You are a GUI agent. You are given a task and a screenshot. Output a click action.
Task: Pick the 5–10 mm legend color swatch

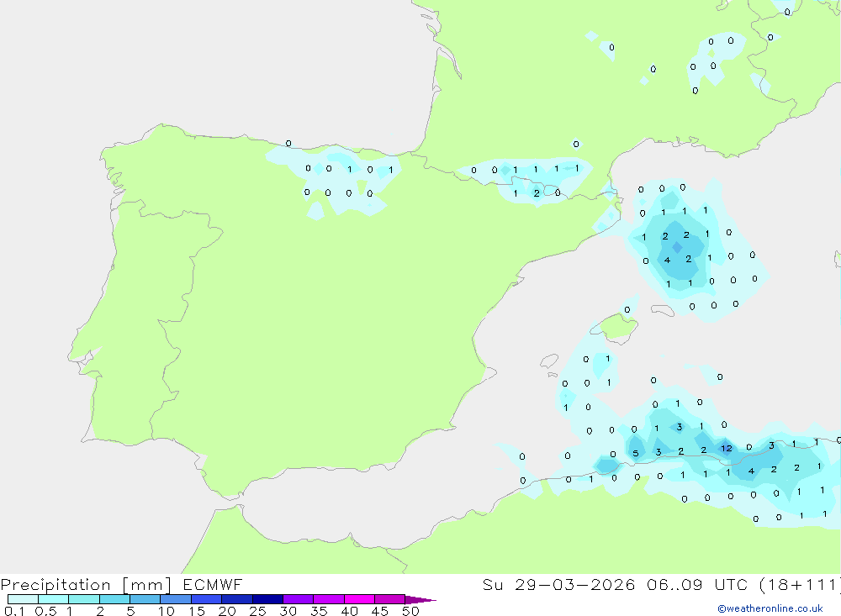tap(145, 599)
